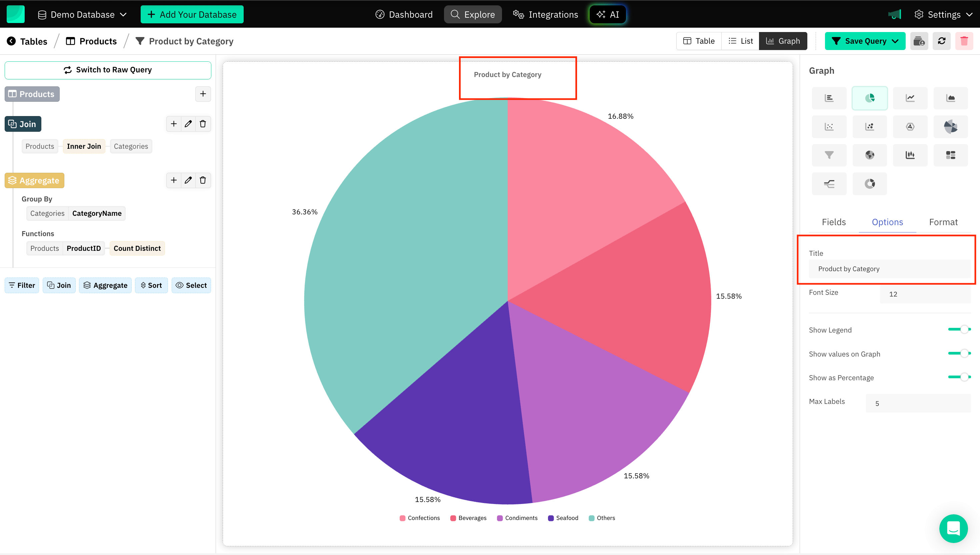Open the Demo Database selector
This screenshot has height=555, width=980.
tap(82, 14)
